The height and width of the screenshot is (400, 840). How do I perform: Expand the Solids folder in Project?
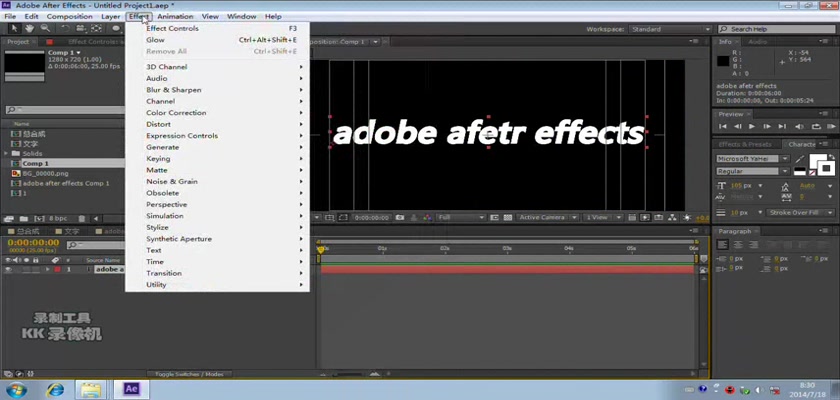pyautogui.click(x=6, y=154)
